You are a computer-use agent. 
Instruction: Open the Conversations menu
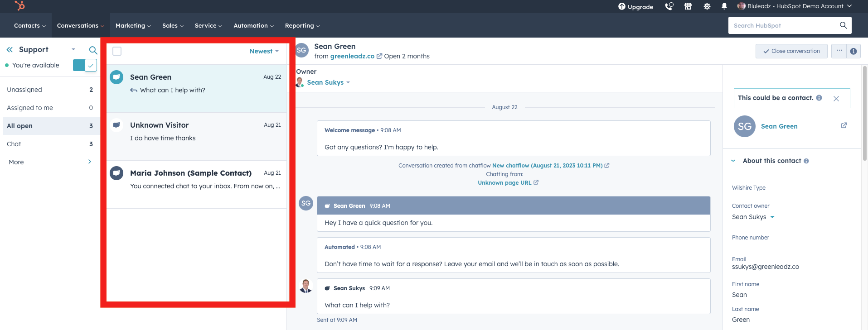80,25
